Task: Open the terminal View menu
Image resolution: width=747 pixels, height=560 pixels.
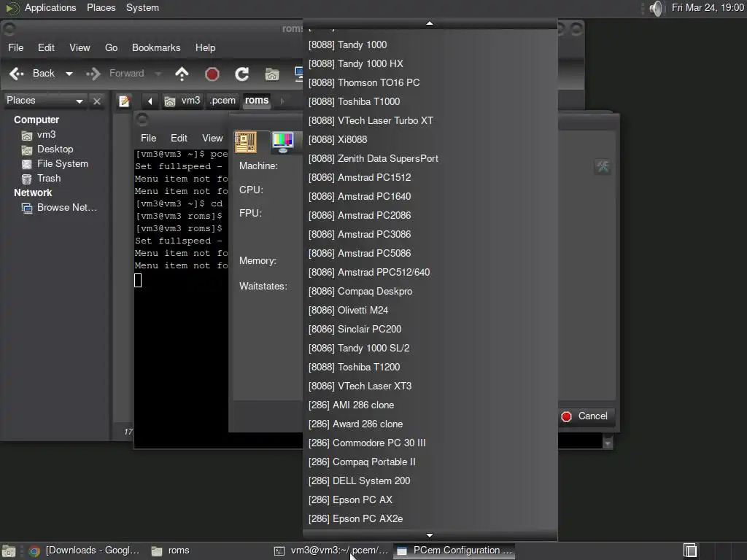Action: pyautogui.click(x=212, y=138)
